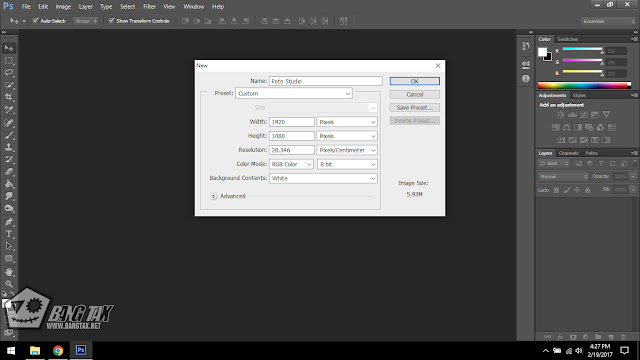Click OK in the New dialog
This screenshot has height=360, width=640.
pyautogui.click(x=415, y=81)
